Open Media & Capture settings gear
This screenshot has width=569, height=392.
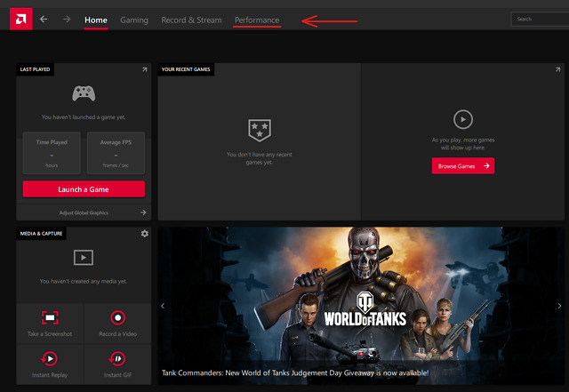(144, 234)
